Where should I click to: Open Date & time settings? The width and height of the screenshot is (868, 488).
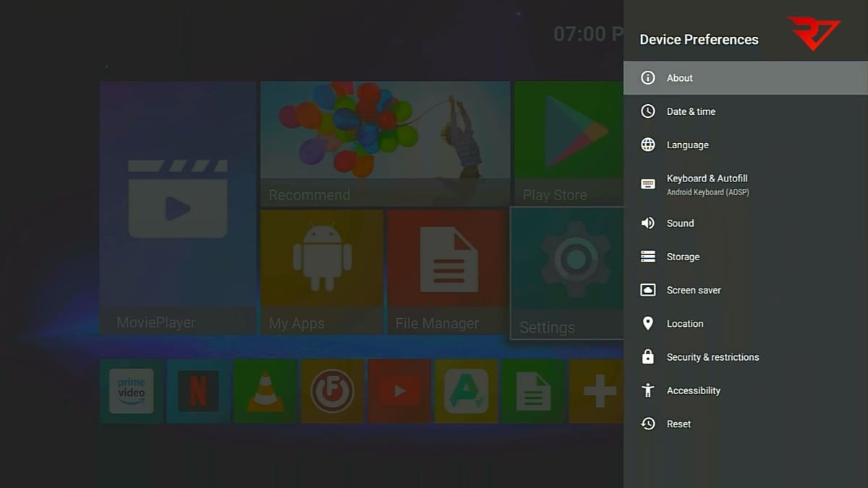746,111
